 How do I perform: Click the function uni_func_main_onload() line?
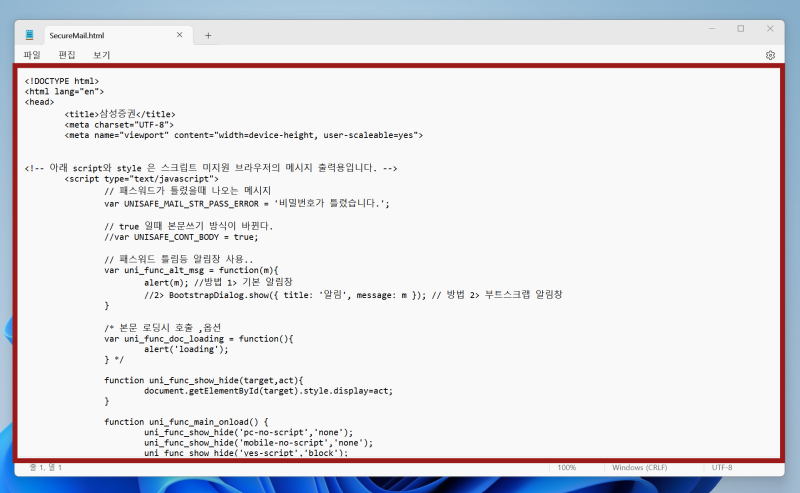click(x=186, y=422)
